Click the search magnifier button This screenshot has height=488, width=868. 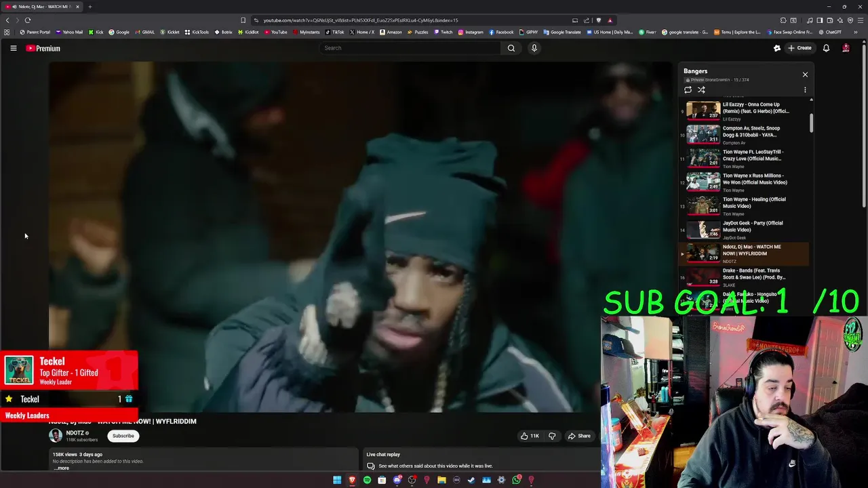[511, 48]
